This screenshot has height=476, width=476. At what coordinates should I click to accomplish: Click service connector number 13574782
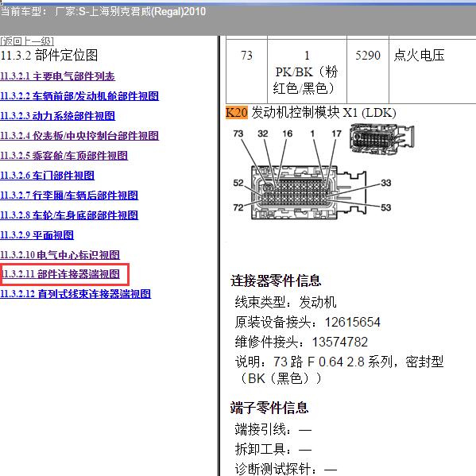[340, 342]
